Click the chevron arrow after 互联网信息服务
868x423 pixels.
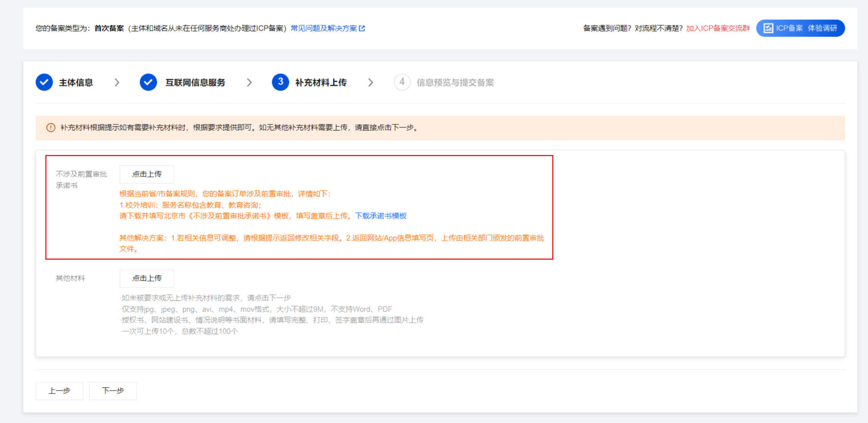coord(249,82)
